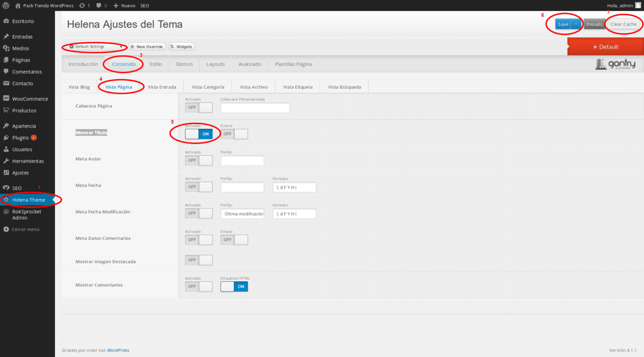Click the Plugins plug icon
644x357 pixels.
(x=6, y=138)
